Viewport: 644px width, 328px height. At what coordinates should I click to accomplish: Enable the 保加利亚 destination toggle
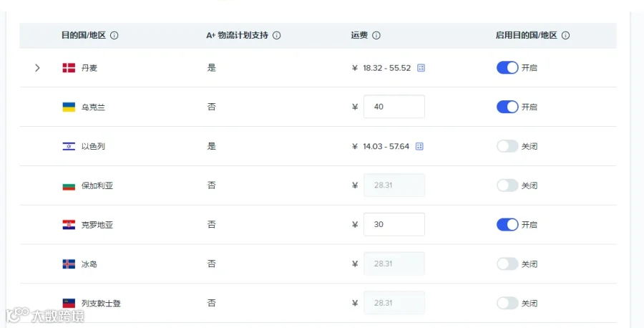pos(507,185)
